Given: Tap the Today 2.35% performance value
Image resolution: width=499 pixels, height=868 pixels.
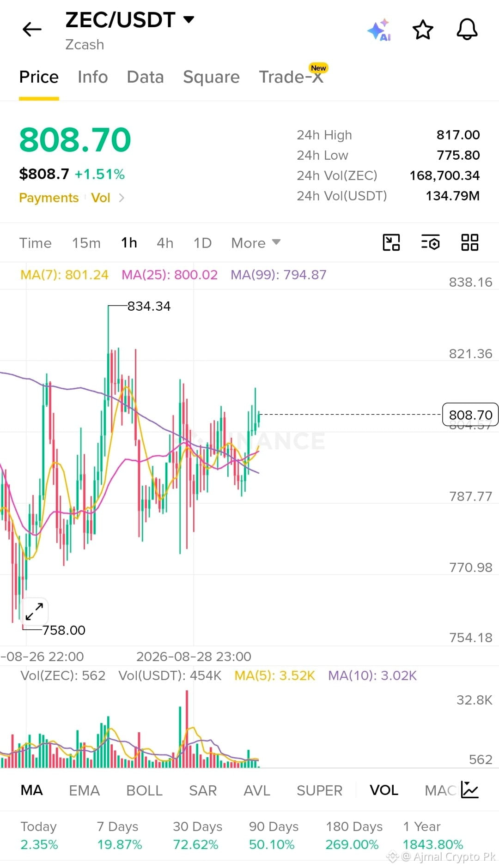Looking at the screenshot, I should click(39, 844).
